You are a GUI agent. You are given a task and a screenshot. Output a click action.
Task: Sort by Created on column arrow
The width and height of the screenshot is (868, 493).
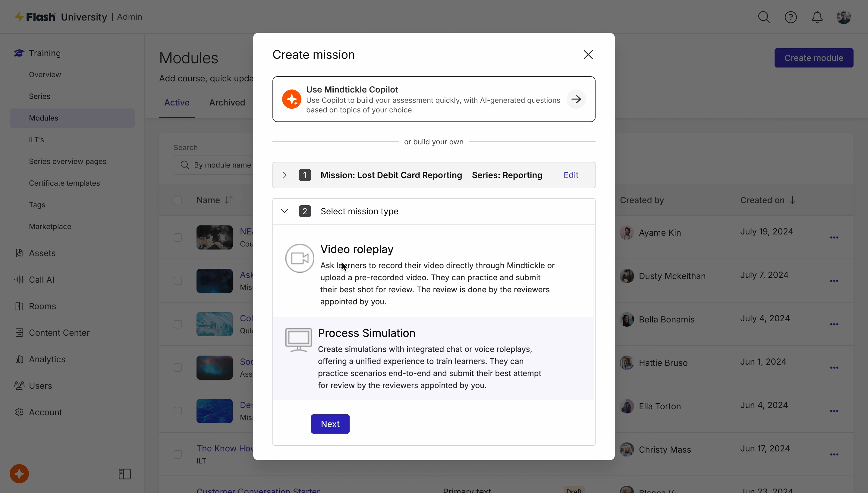(792, 200)
